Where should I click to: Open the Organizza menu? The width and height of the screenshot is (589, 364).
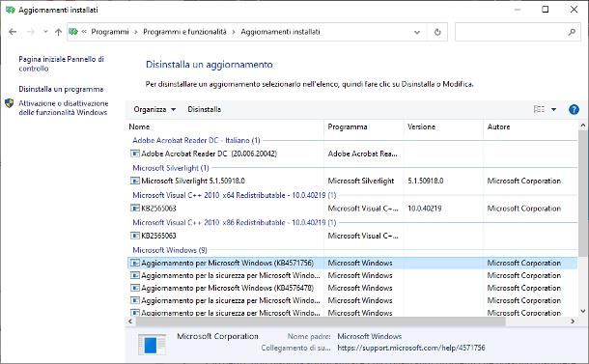pyautogui.click(x=154, y=109)
